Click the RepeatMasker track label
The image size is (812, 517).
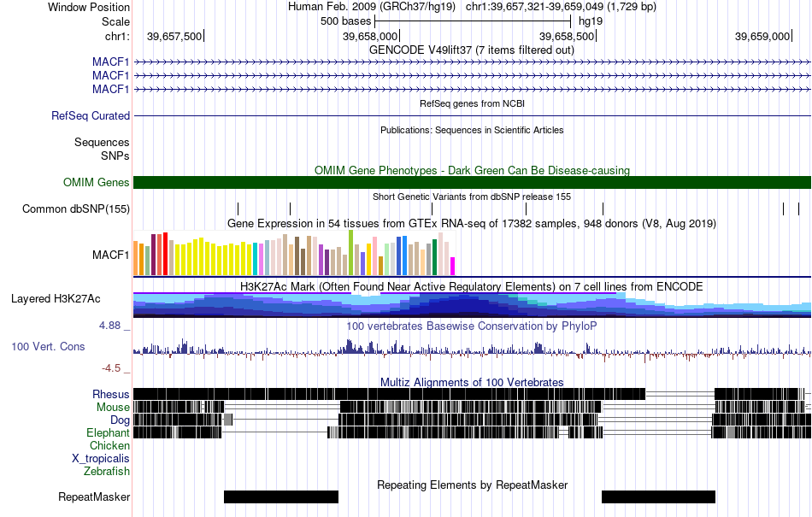tap(94, 497)
